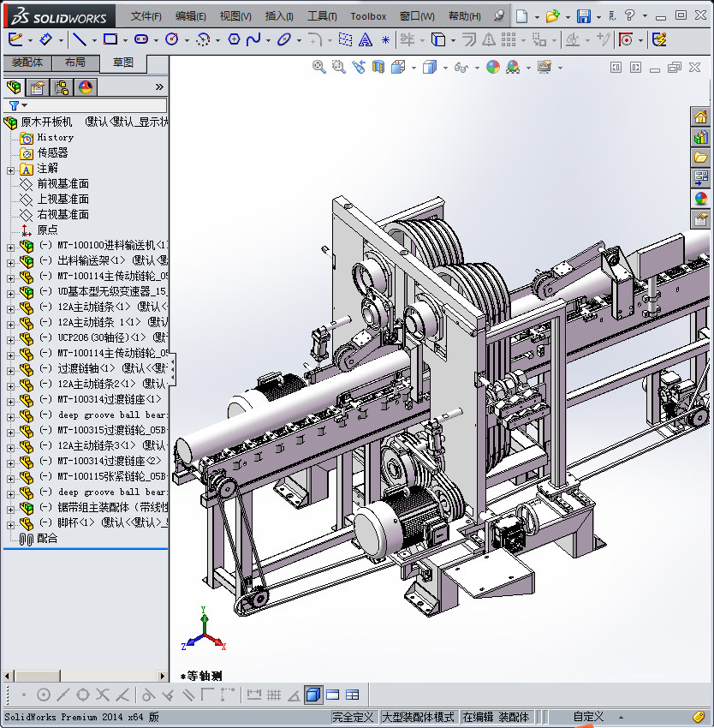714x728 pixels.
Task: Click the Zoom to Area icon
Action: (x=339, y=68)
